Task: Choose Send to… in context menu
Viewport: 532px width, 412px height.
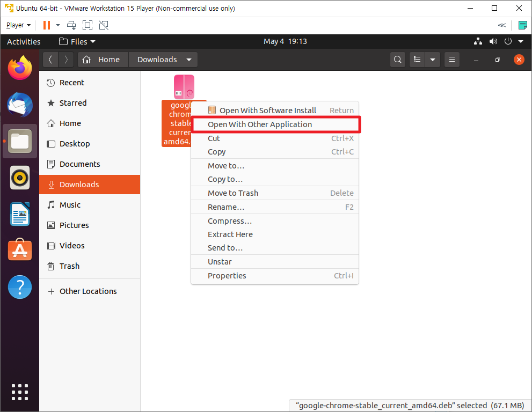Action: pos(275,248)
